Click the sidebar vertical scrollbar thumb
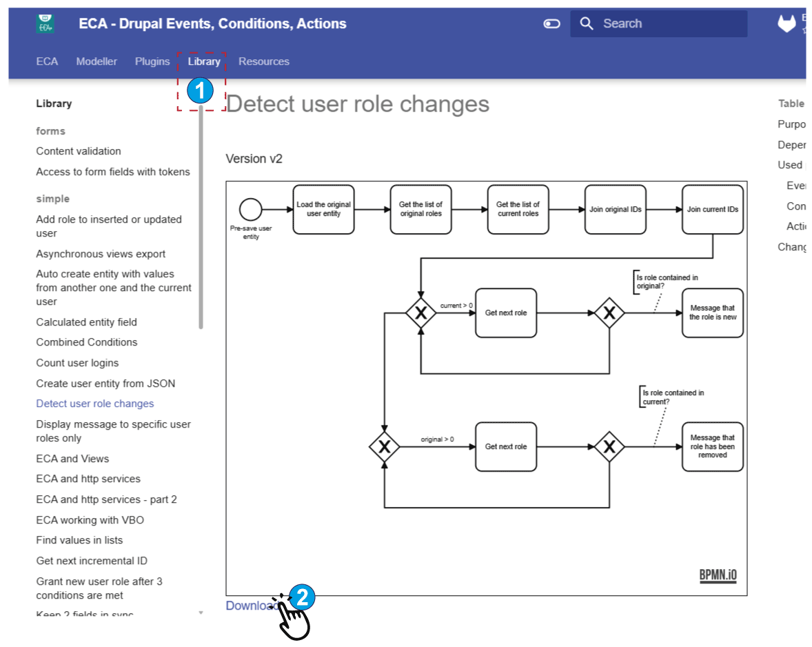The width and height of the screenshot is (812, 647). tap(201, 217)
